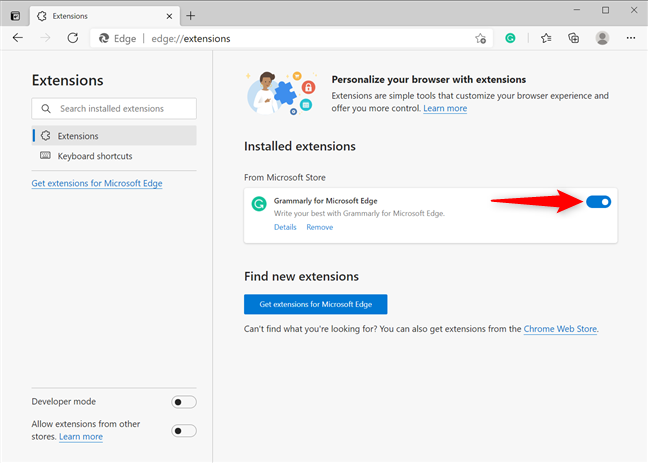This screenshot has width=648, height=463.
Task: Click Learn more beside the personalize description
Action: tap(445, 108)
